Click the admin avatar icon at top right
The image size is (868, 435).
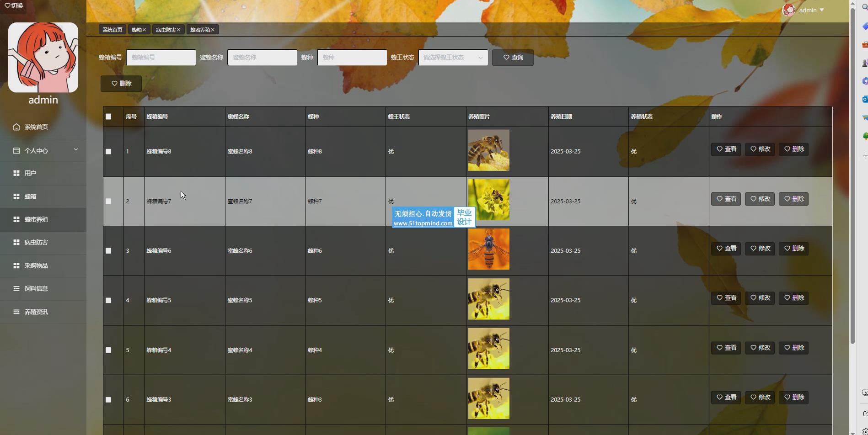(788, 10)
